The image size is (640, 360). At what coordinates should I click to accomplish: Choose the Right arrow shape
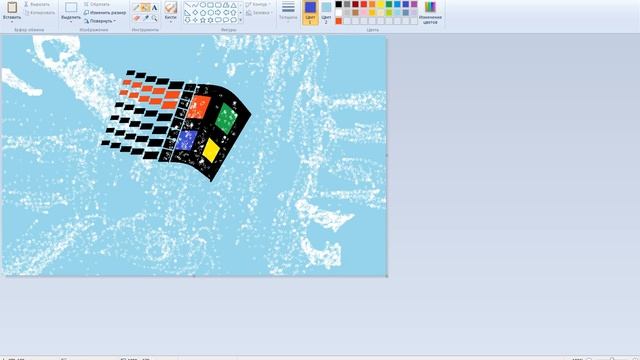(x=218, y=13)
